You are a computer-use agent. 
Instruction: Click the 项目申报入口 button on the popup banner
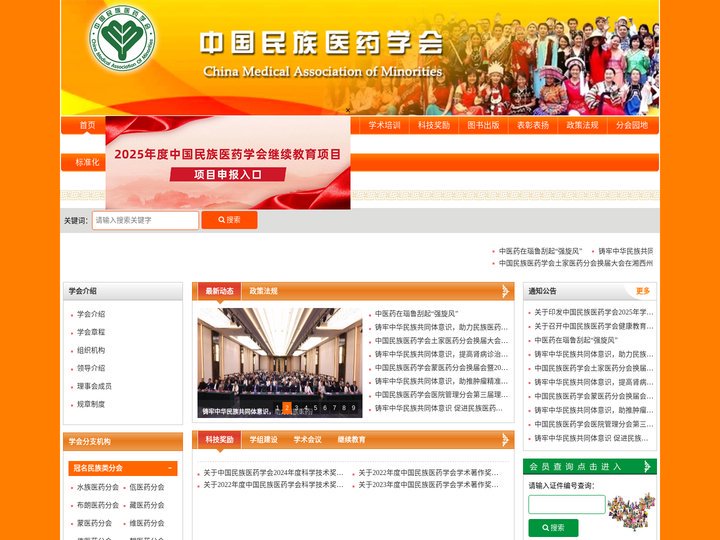228,174
